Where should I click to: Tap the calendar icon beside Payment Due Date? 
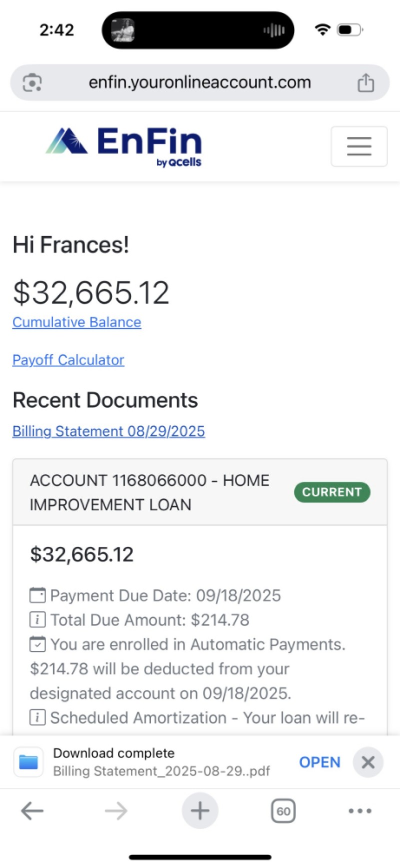click(37, 595)
